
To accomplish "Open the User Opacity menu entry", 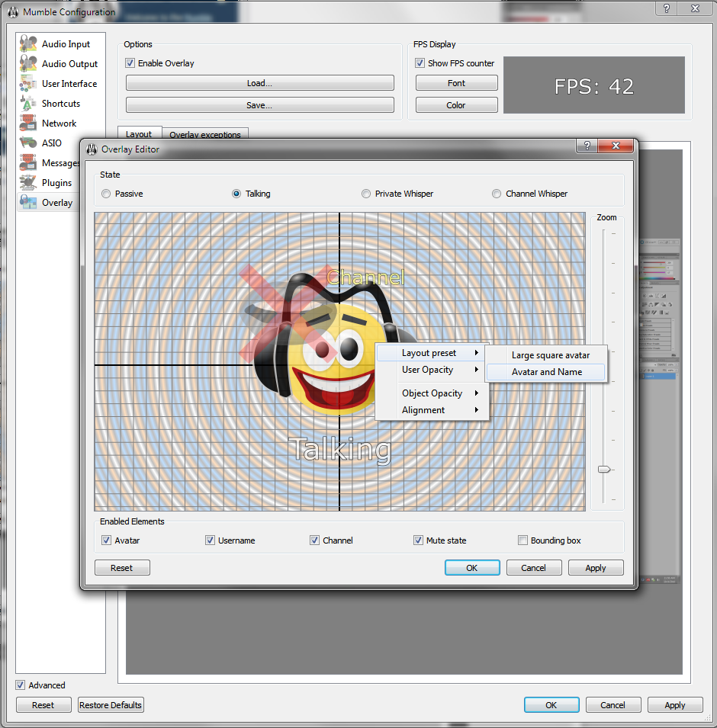I will (x=430, y=370).
